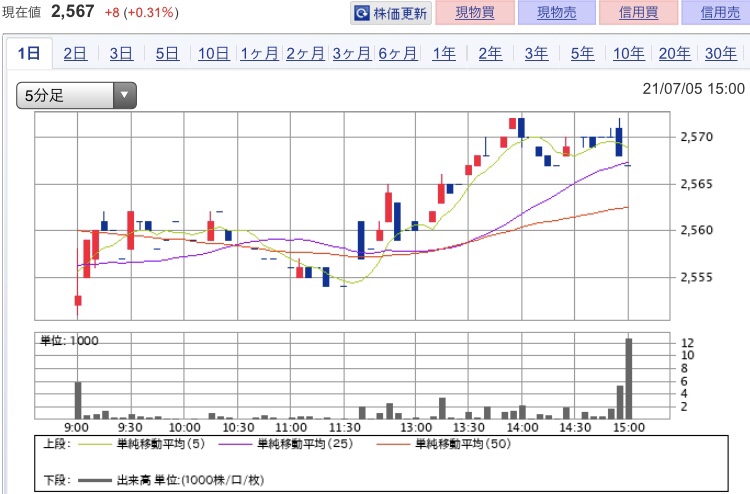Viewport: 750px width, 494px height.
Task: Open the 信用買 order button
Action: tap(639, 12)
